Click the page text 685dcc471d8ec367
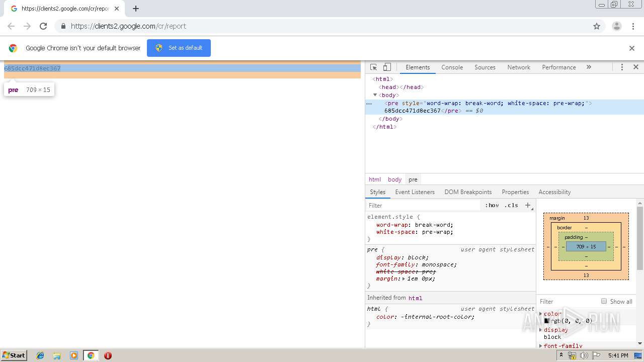Viewport: 644px width, 362px height. tap(32, 68)
